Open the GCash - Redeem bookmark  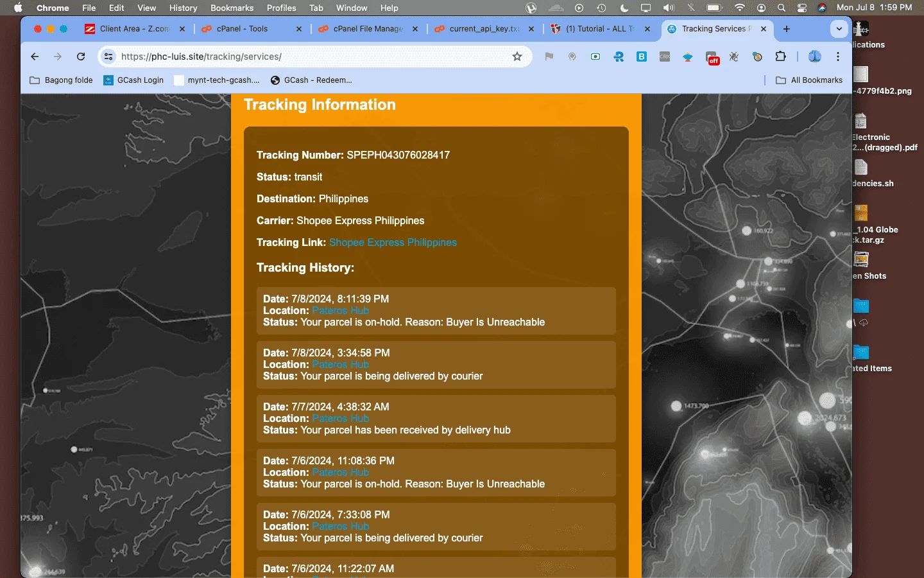(x=311, y=80)
